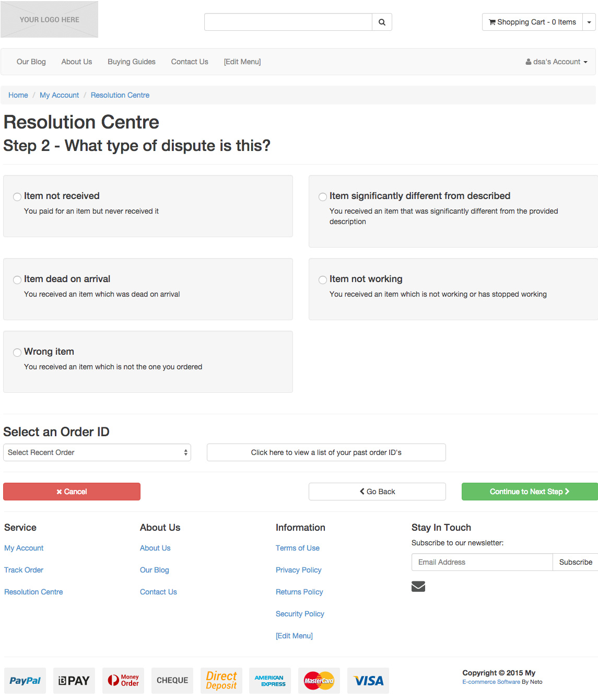Click the VISA payment icon
Screen dimensions: 598x700
(368, 680)
